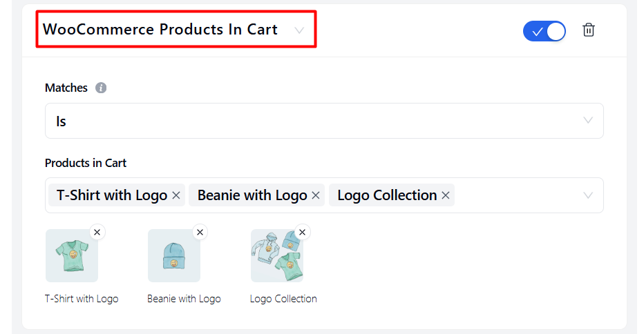Delete the T-Shirt thumbnail with its X badge

point(97,232)
